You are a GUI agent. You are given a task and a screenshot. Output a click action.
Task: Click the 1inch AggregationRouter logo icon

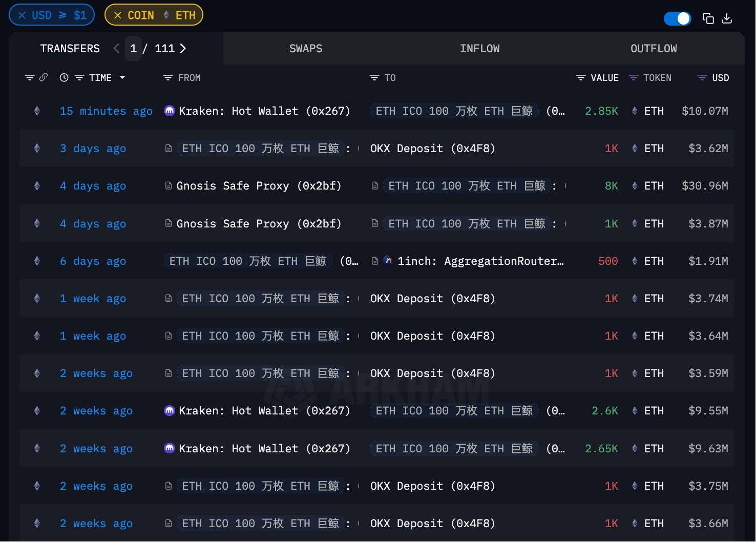(388, 261)
